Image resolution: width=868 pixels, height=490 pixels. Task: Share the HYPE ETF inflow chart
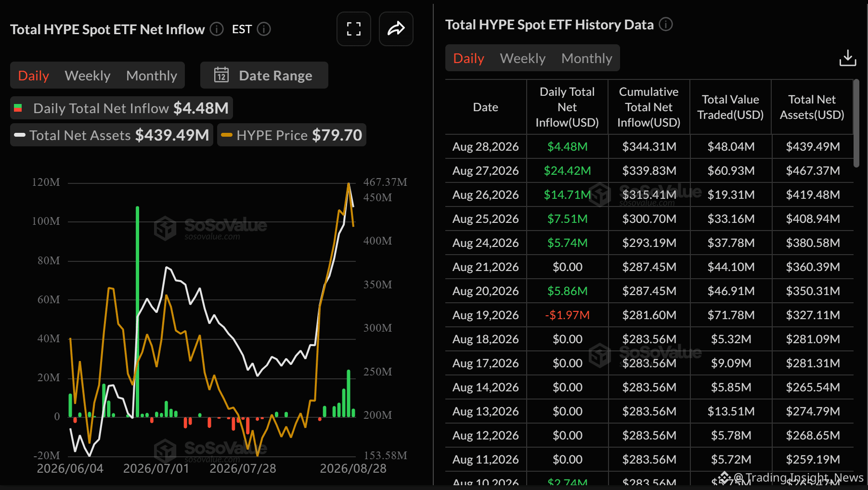point(396,29)
